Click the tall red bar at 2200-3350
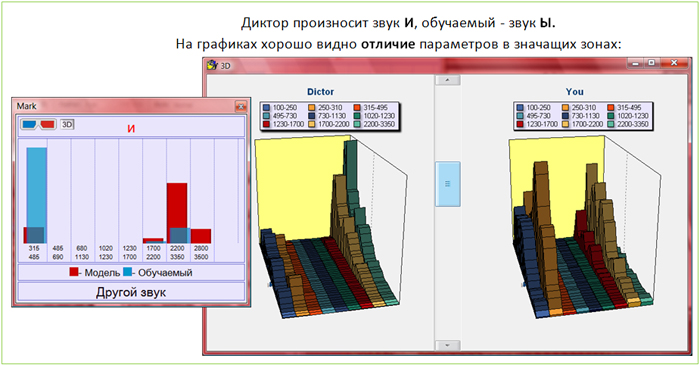Screen dimensions: 700x365 (177, 213)
